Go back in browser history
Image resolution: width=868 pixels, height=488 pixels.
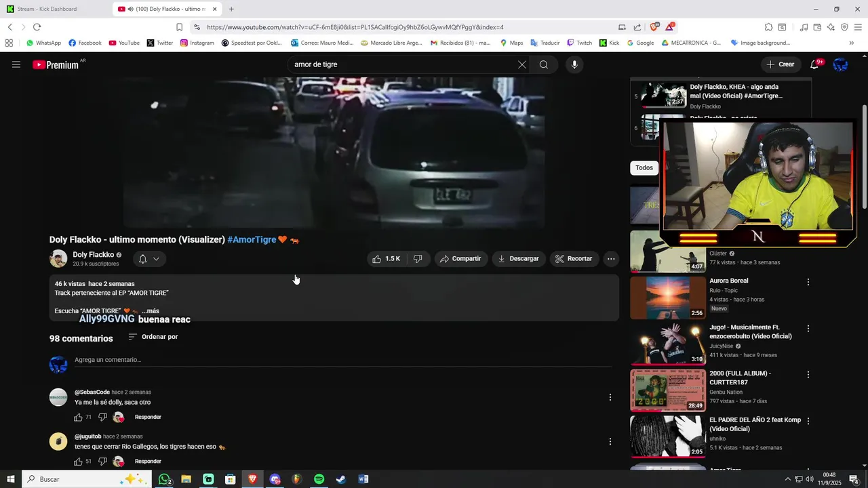pyautogui.click(x=10, y=27)
